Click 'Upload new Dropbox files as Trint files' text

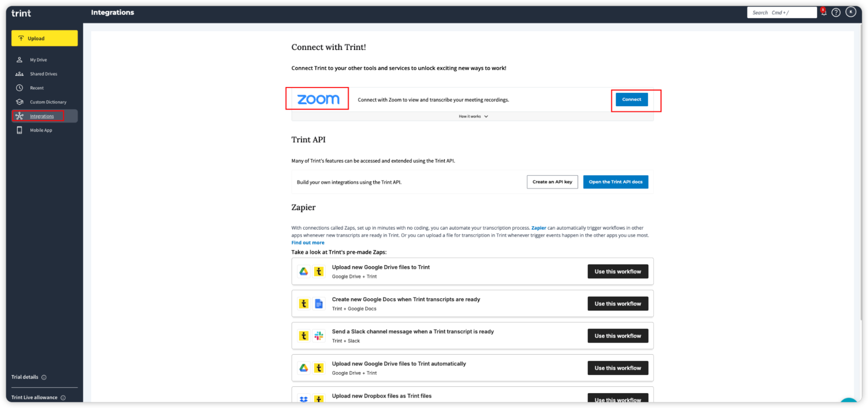point(382,396)
